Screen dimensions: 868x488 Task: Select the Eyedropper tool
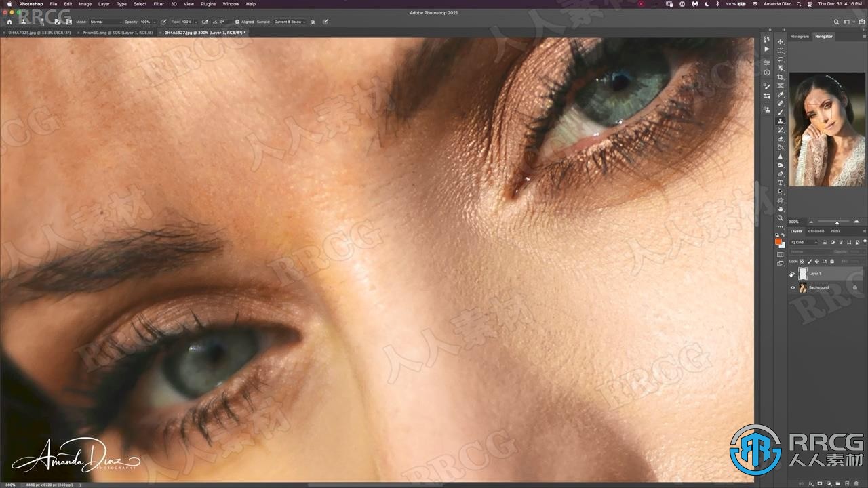781,94
